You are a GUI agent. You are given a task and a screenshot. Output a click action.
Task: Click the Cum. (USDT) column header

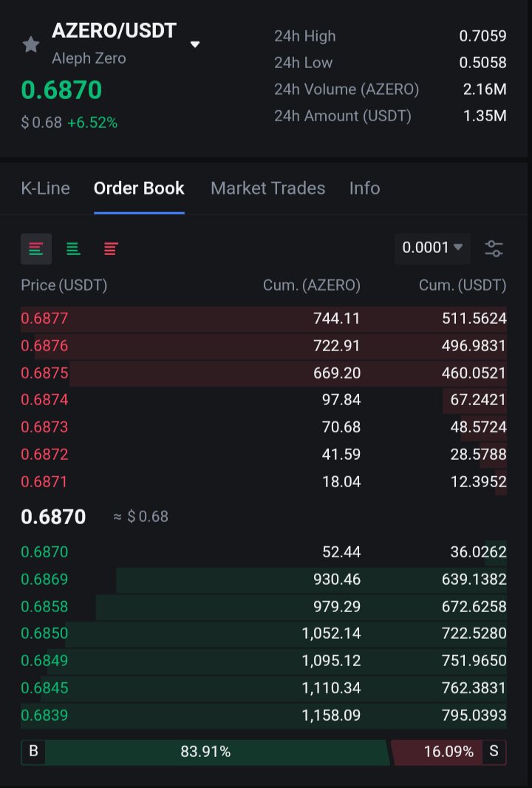pyautogui.click(x=462, y=285)
